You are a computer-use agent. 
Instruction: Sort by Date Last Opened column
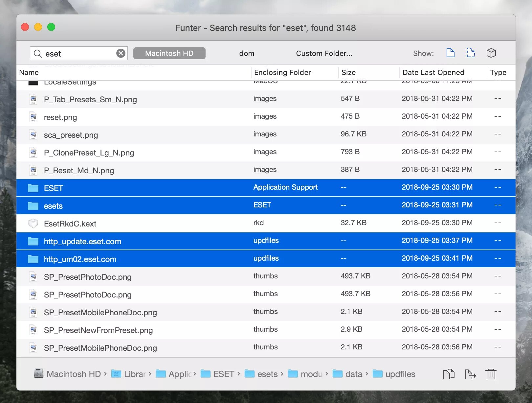pyautogui.click(x=433, y=72)
